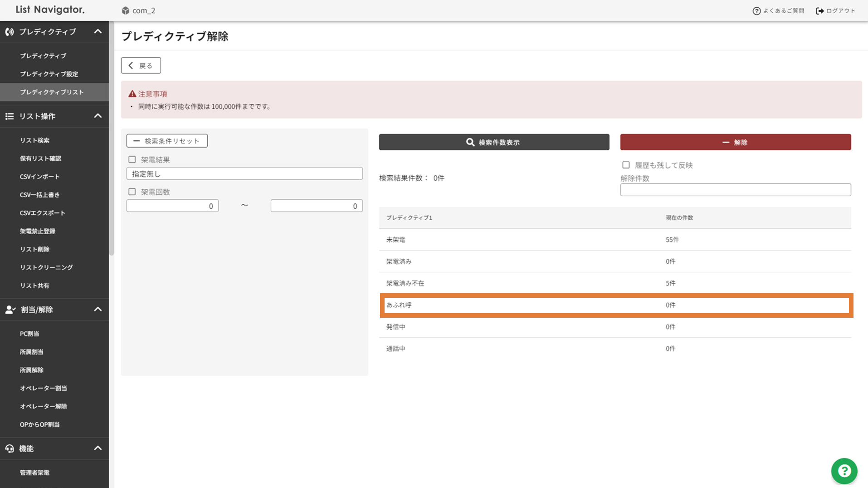Click the プレディクティブ phone section icon

(x=10, y=32)
